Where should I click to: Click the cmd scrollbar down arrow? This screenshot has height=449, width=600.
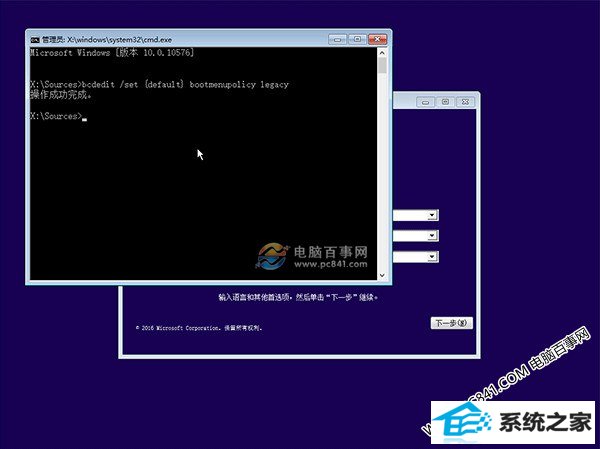point(382,275)
